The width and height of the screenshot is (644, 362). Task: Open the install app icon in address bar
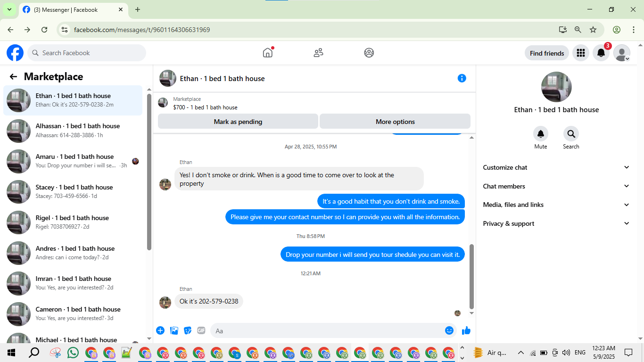[562, 30]
